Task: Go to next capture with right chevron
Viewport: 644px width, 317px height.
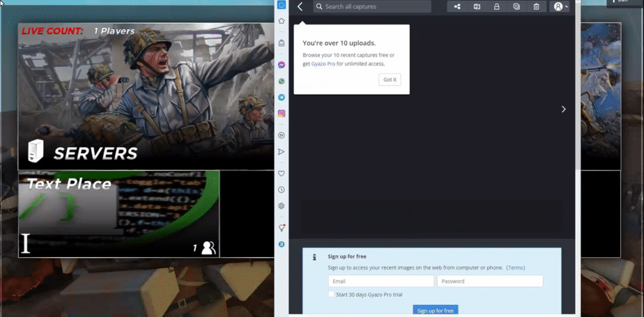Action: (x=563, y=109)
